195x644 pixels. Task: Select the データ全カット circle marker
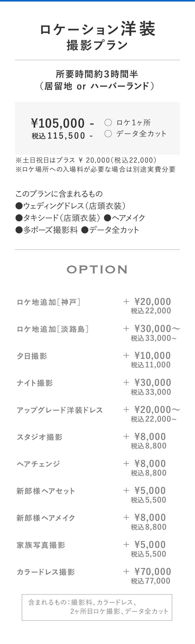point(108,134)
